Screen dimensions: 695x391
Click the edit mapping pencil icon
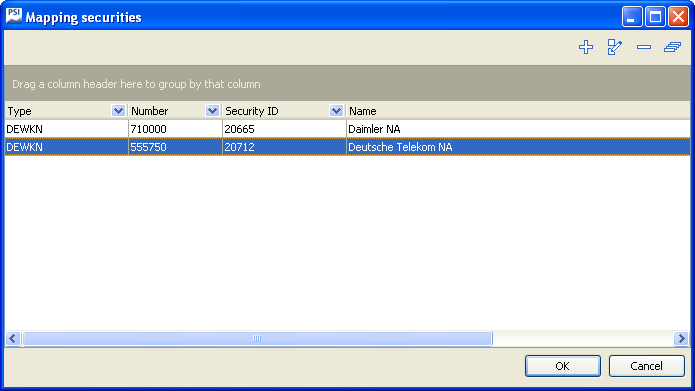coord(615,47)
